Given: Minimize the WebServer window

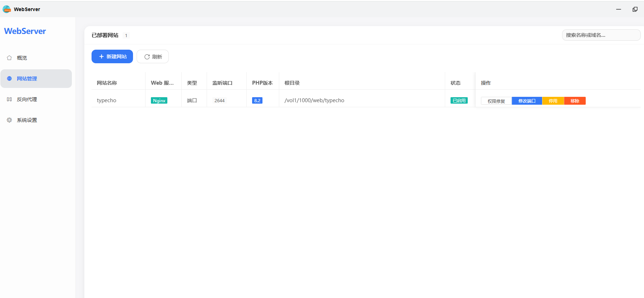Looking at the screenshot, I should click(x=618, y=9).
